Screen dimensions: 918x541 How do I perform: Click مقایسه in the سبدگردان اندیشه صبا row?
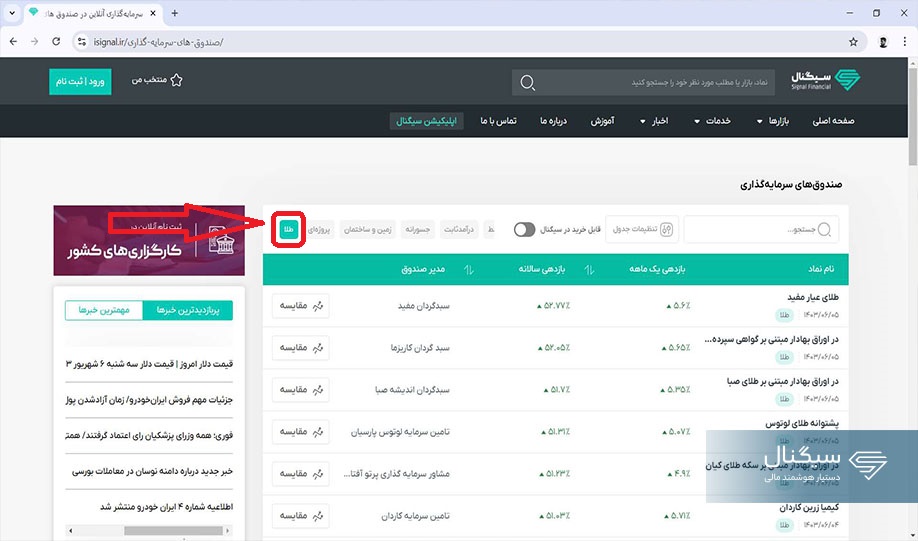(300, 390)
